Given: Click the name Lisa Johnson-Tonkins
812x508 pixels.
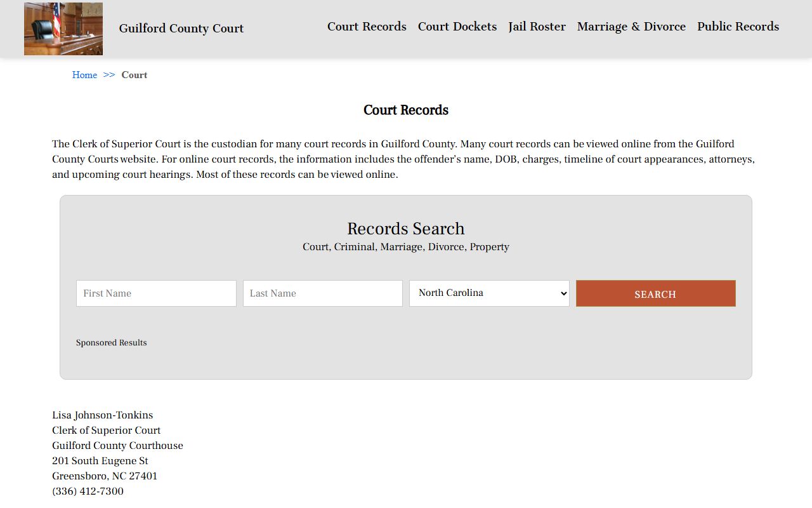Looking at the screenshot, I should (x=103, y=415).
